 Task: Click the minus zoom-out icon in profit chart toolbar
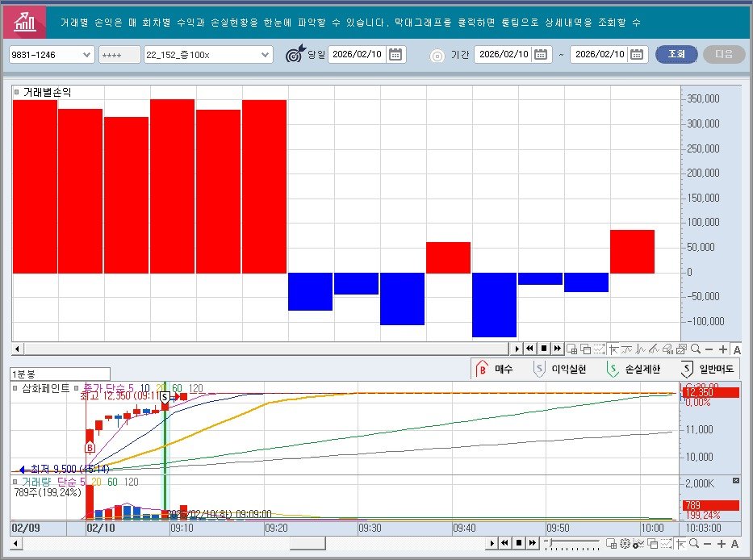[709, 349]
